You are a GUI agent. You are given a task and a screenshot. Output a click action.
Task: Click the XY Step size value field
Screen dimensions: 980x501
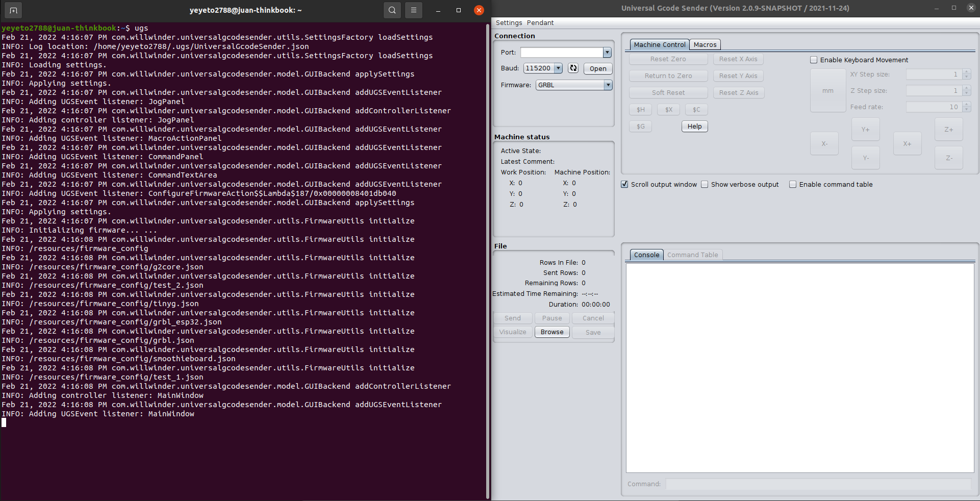pos(934,74)
